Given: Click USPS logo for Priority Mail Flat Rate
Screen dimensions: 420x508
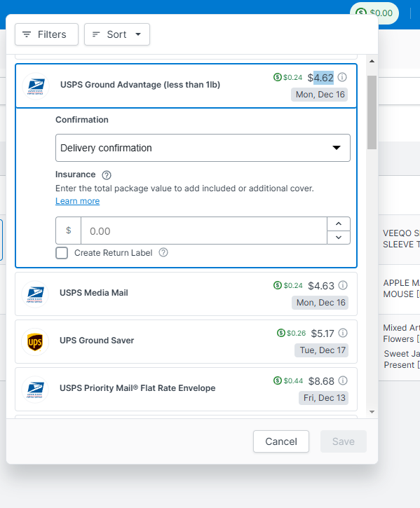Looking at the screenshot, I should [x=35, y=390].
